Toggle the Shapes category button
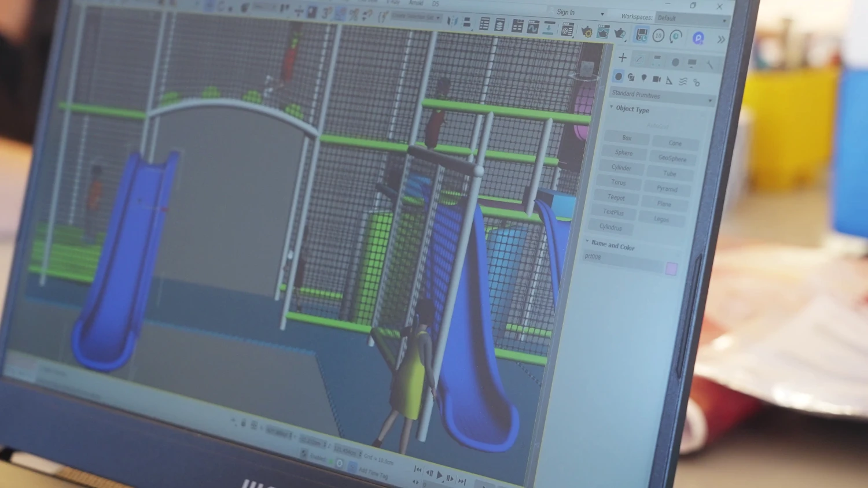 tap(631, 77)
